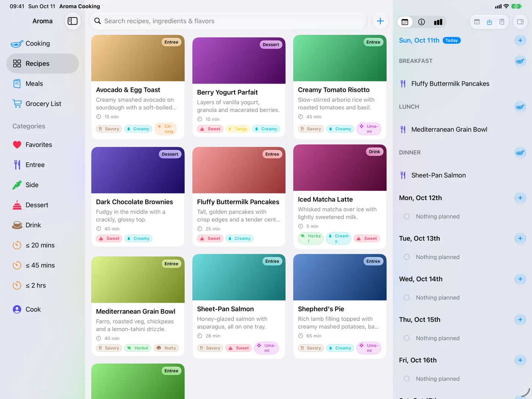Image resolution: width=532 pixels, height=399 pixels.
Task: Click Sweet tag on Sheet-Pan Salmon
Action: click(x=239, y=348)
